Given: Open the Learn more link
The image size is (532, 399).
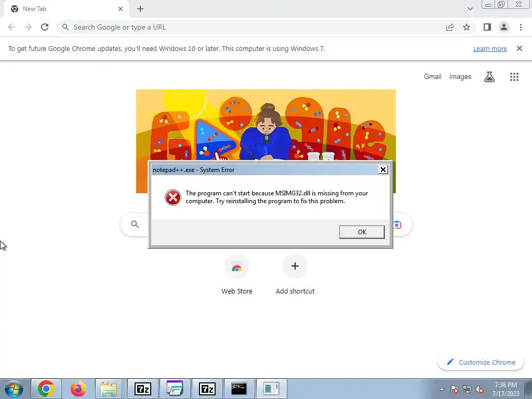Looking at the screenshot, I should (x=490, y=48).
